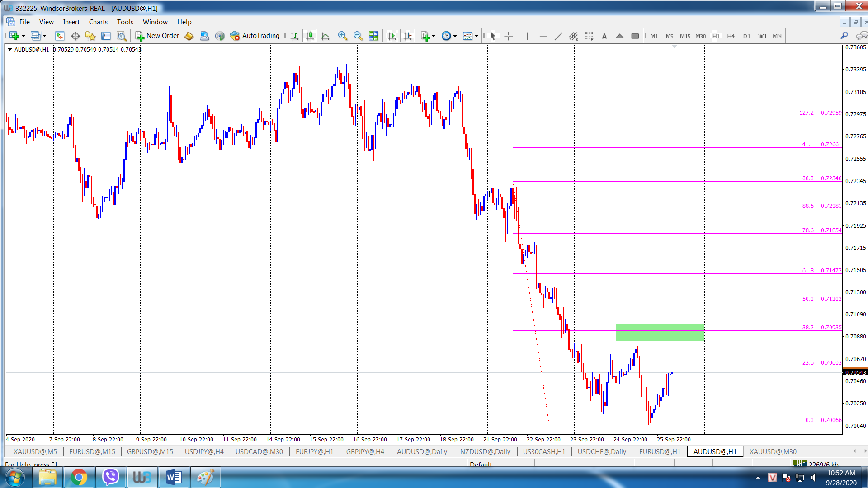Screen dimensions: 868x488
Task: Open Viber from the taskbar
Action: click(110, 477)
